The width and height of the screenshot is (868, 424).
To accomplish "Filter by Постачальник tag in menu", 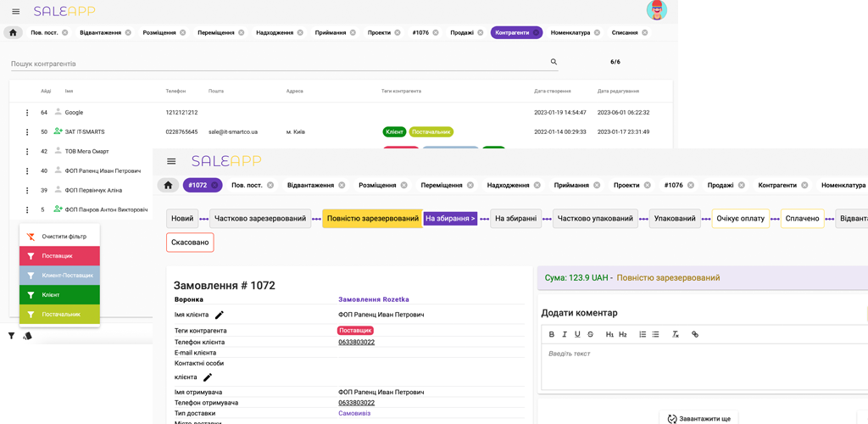I will pyautogui.click(x=59, y=314).
